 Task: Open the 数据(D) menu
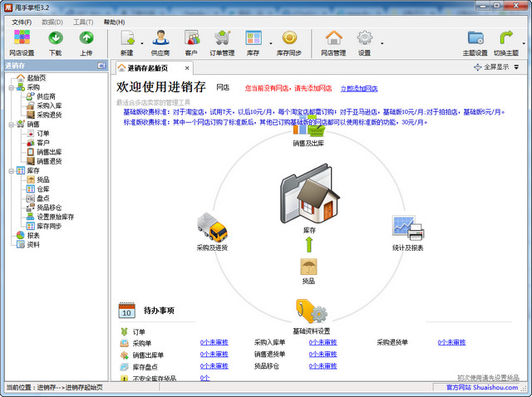pos(52,22)
